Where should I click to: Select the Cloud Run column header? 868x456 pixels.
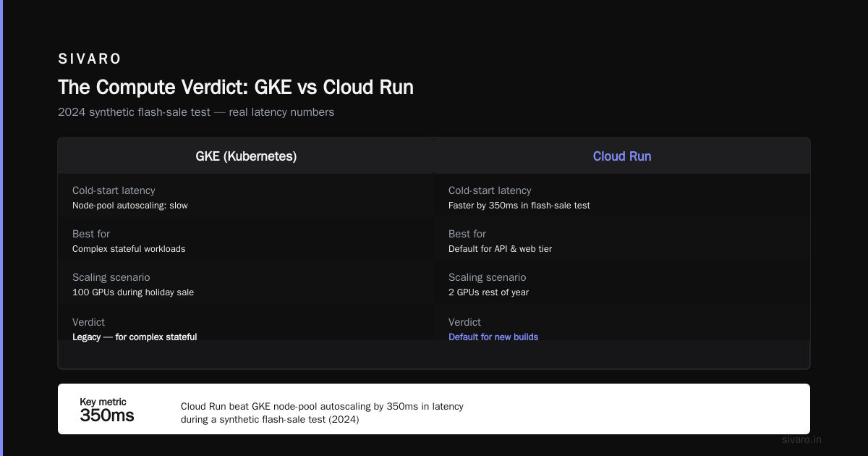coord(622,156)
